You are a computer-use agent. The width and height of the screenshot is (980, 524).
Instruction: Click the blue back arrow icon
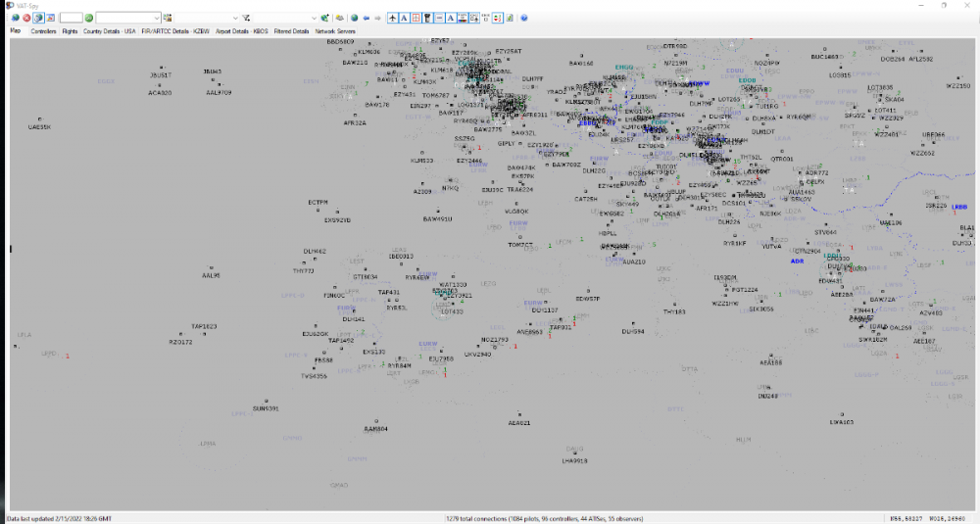[367, 18]
